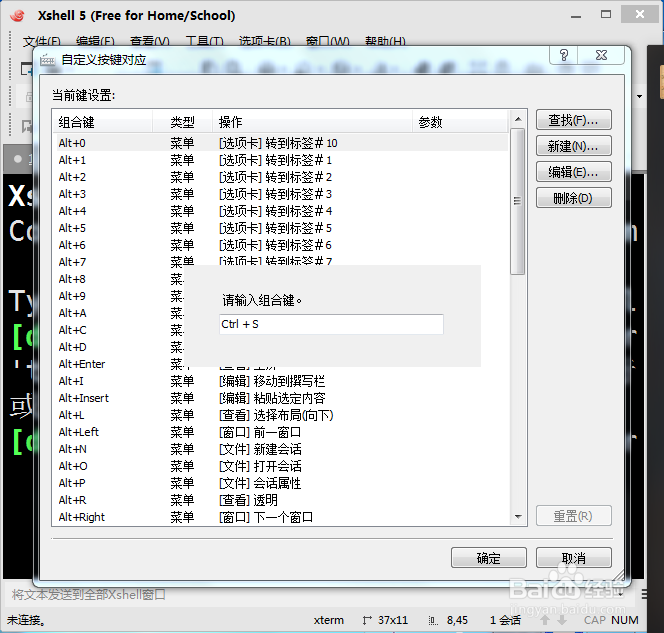Click the dialog help question mark icon
This screenshot has width=664, height=633.
click(564, 55)
